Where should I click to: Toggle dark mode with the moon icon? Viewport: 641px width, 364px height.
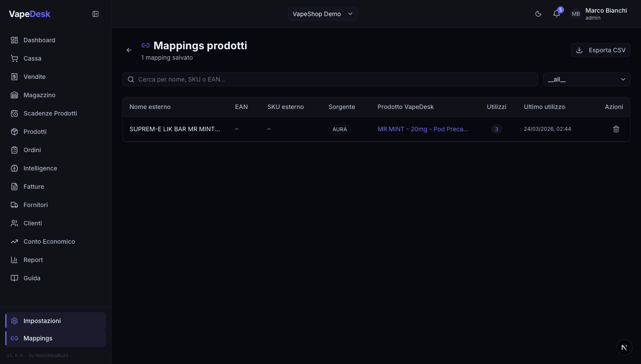pyautogui.click(x=538, y=14)
